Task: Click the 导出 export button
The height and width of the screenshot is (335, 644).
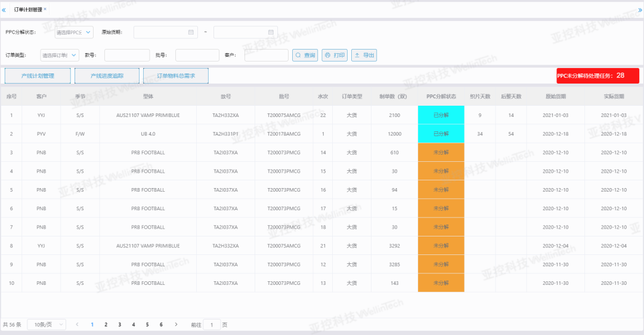Action: pyautogui.click(x=364, y=55)
